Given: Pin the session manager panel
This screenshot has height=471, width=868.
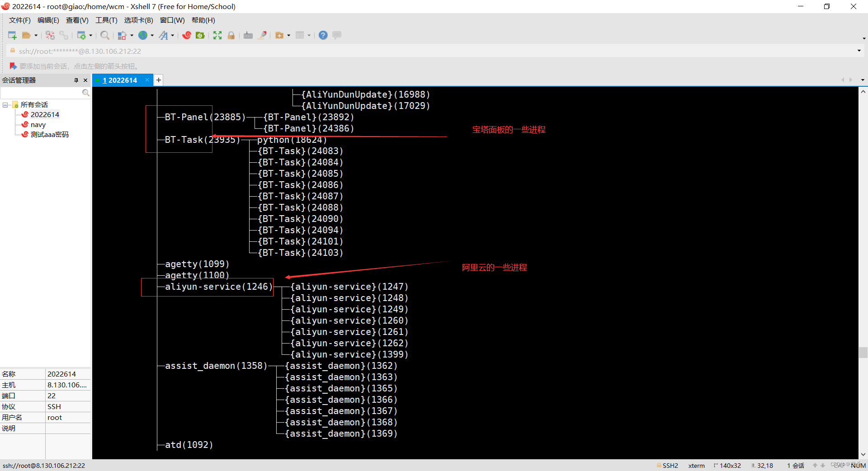Looking at the screenshot, I should (x=76, y=80).
